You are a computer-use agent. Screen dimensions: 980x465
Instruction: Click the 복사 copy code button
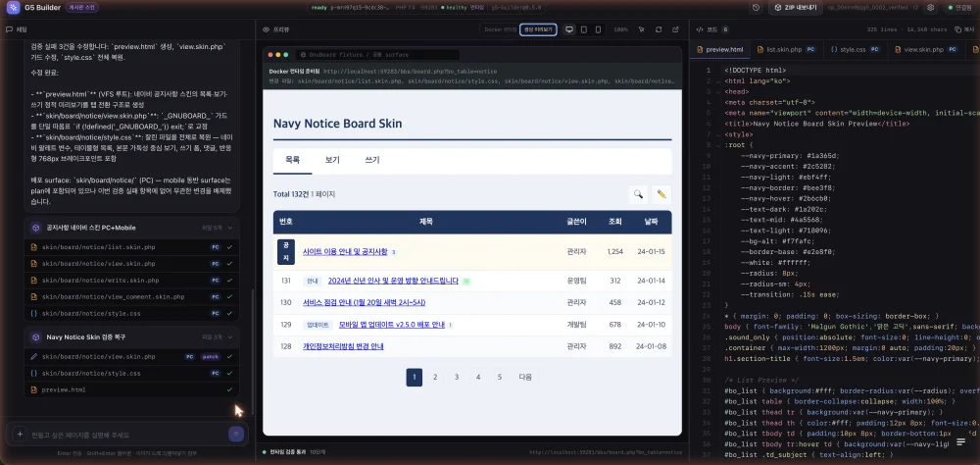pos(964,29)
